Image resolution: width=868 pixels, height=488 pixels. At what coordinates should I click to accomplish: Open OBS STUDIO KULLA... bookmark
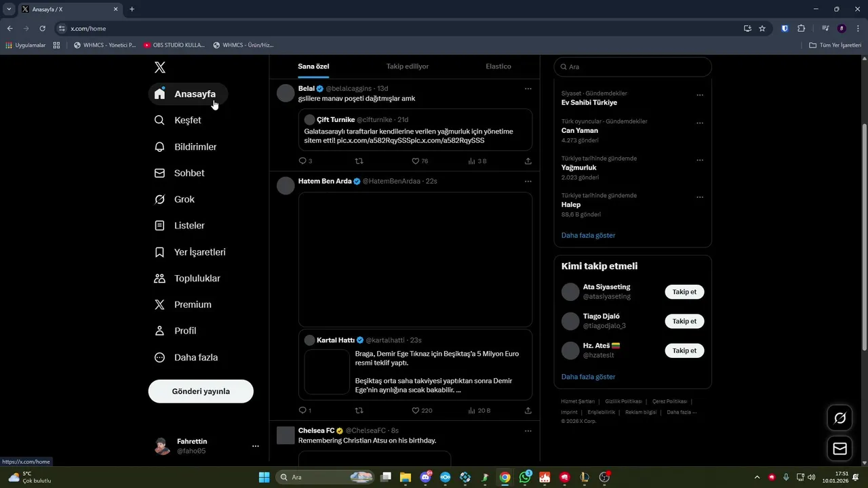click(174, 45)
